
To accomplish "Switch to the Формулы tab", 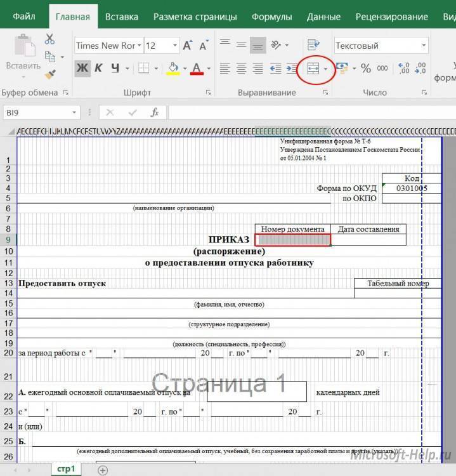I will click(271, 17).
